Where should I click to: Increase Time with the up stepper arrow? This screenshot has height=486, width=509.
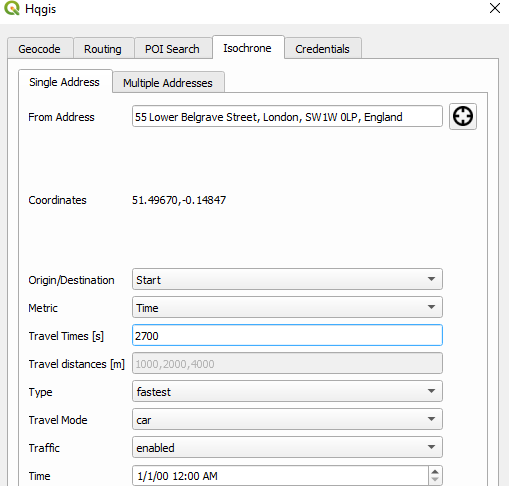435,472
